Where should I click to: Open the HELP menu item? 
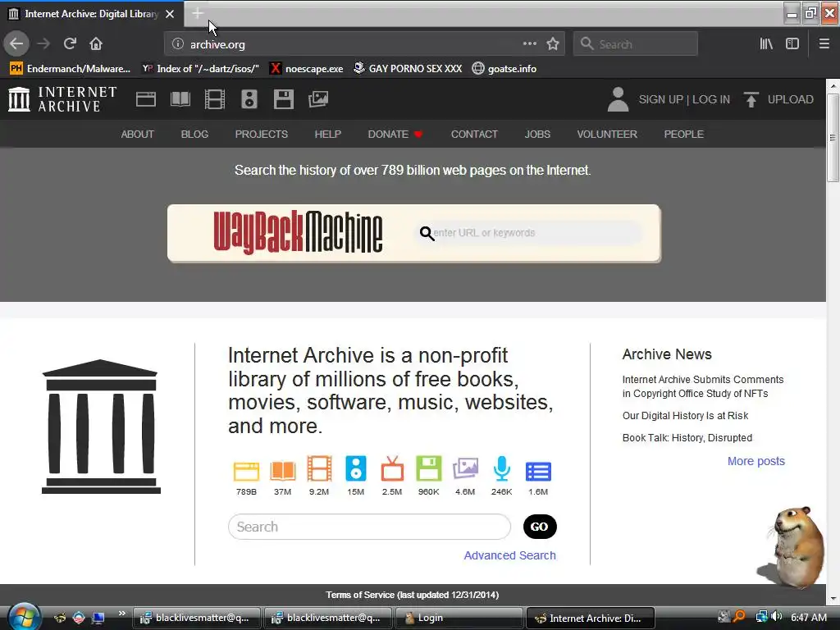(328, 135)
